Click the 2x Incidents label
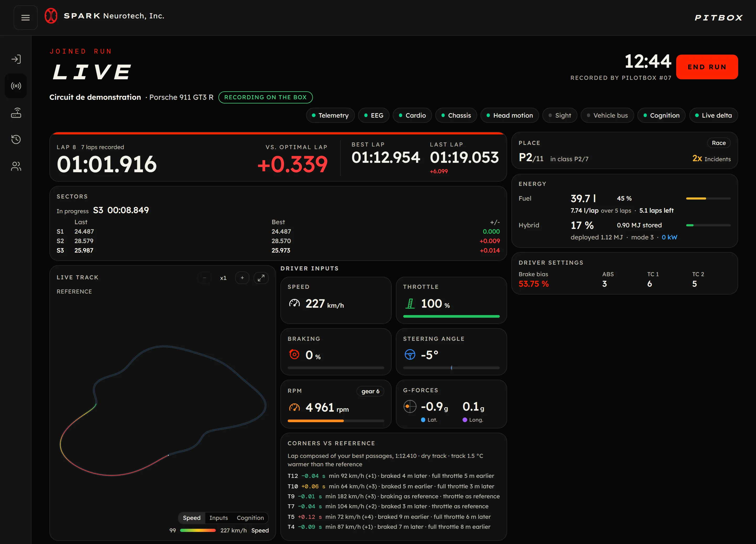 tap(711, 159)
